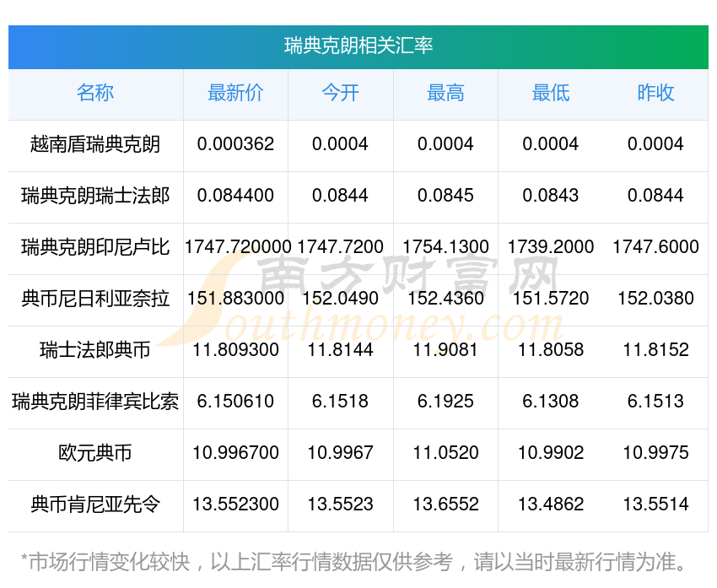Screen dimensions: 717x588
Task: Select the 最新价 column header
Action: tap(235, 94)
